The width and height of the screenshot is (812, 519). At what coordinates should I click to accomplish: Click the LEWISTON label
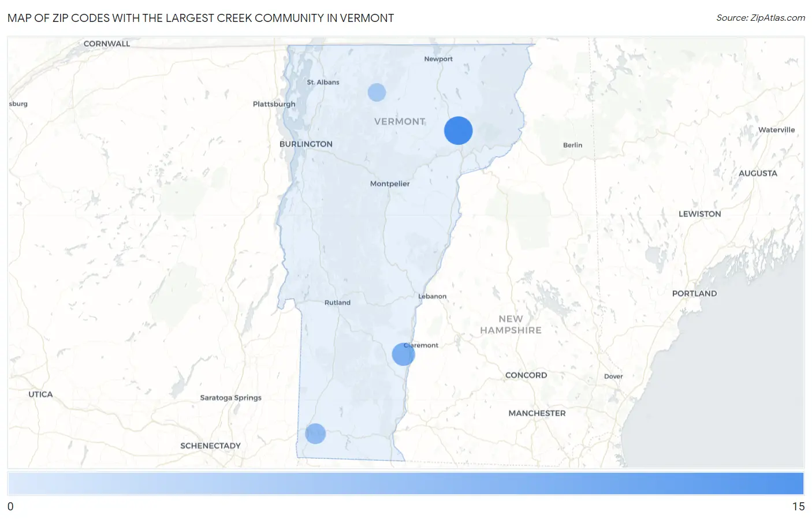click(x=700, y=214)
